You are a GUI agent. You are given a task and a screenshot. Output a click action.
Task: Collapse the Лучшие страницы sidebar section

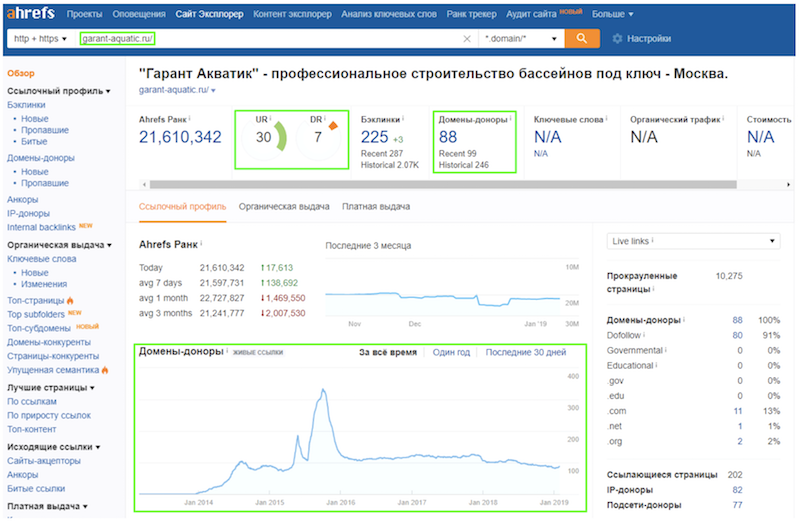pos(51,388)
